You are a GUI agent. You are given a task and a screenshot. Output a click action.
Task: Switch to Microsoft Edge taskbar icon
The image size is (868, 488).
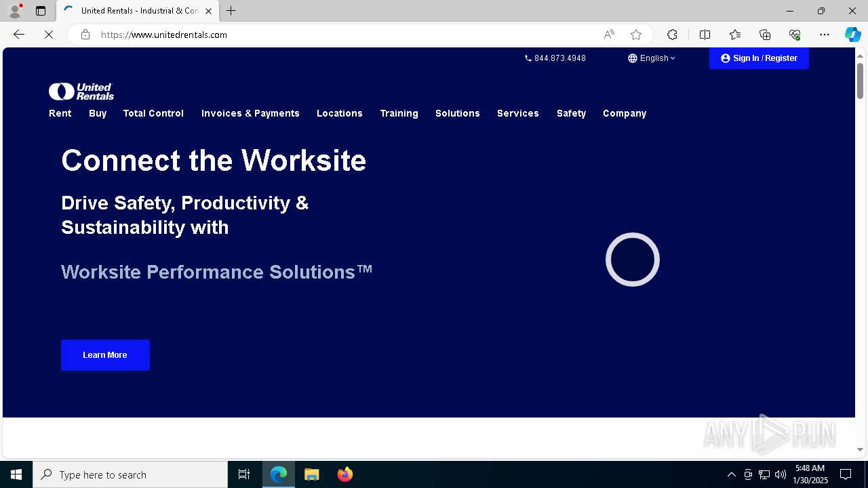tap(279, 474)
